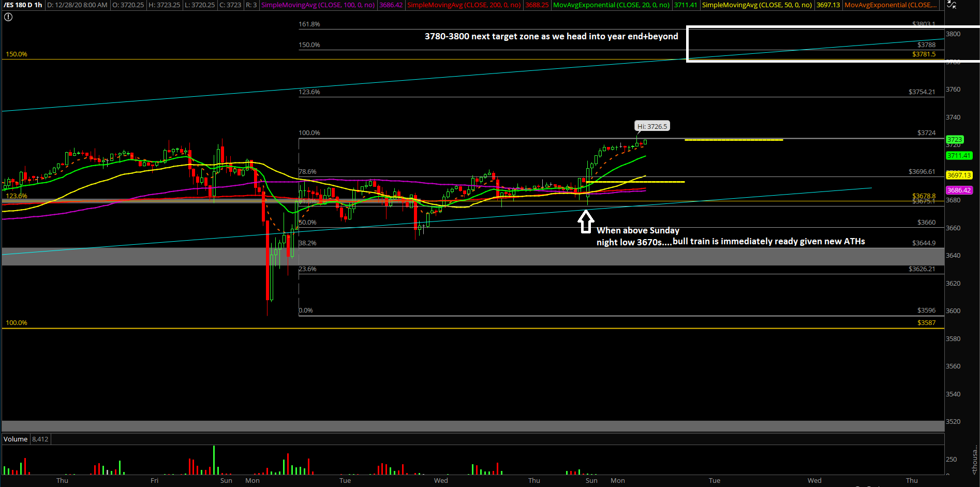This screenshot has height=487, width=980.
Task: Click the $3660 Fibonacci price label
Action: pyautogui.click(x=926, y=223)
